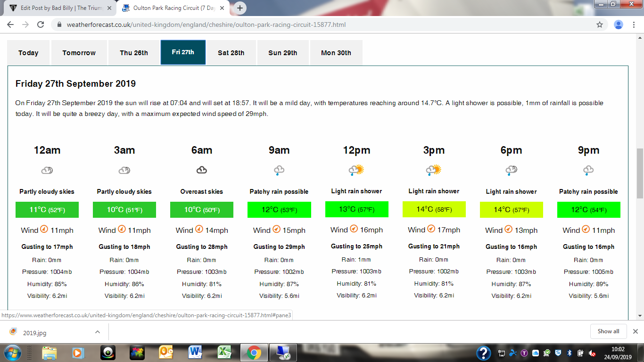The image size is (644, 362).
Task: Switch to the Edit Post by Bad Billy tab
Action: (x=57, y=8)
